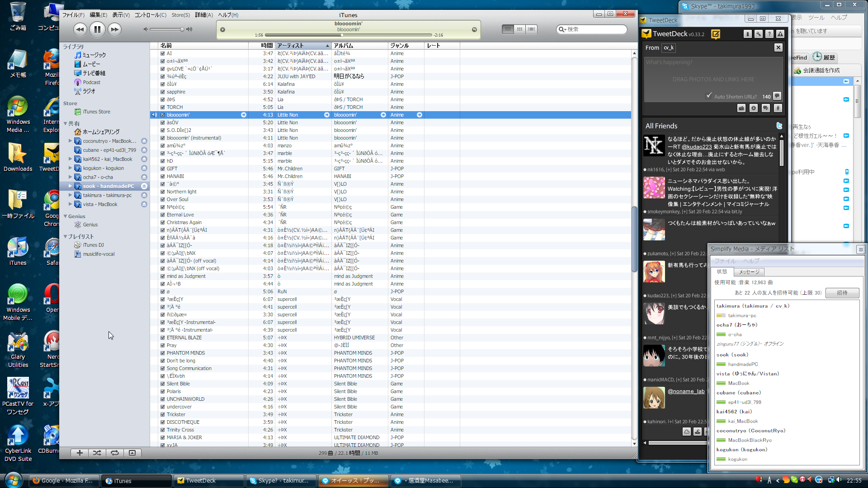Open the Downloads desktop folder
The width and height of the screenshot is (868, 488).
(18, 157)
